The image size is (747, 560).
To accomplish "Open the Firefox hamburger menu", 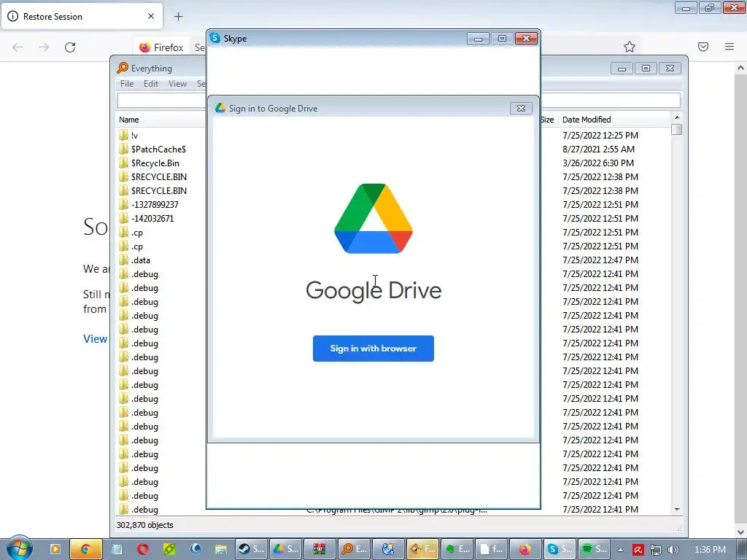I will pos(729,47).
